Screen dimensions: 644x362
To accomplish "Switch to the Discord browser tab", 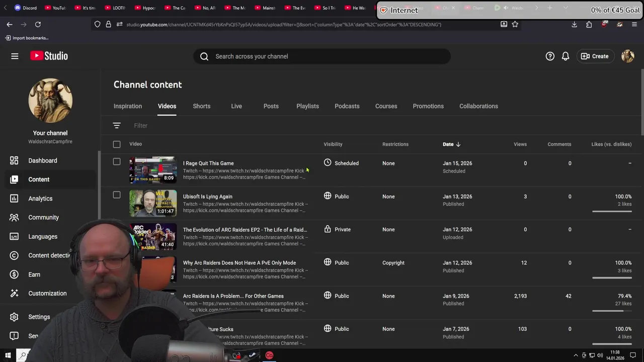I will (x=26, y=8).
